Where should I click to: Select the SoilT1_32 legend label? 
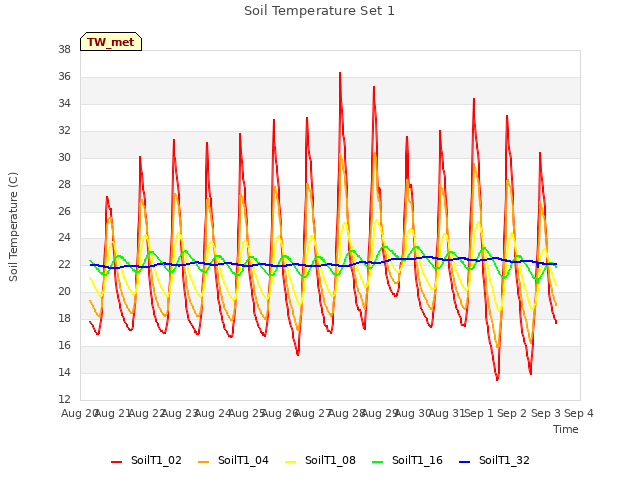(504, 460)
